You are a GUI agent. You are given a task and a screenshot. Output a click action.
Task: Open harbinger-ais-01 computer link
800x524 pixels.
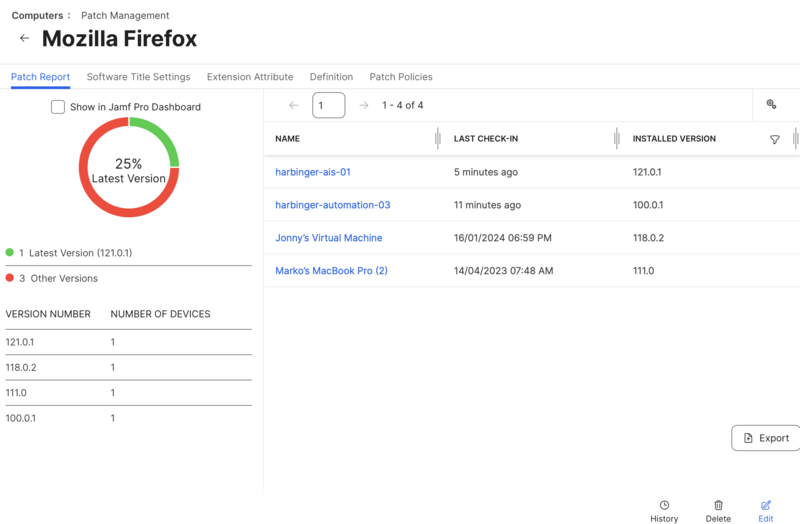point(313,172)
